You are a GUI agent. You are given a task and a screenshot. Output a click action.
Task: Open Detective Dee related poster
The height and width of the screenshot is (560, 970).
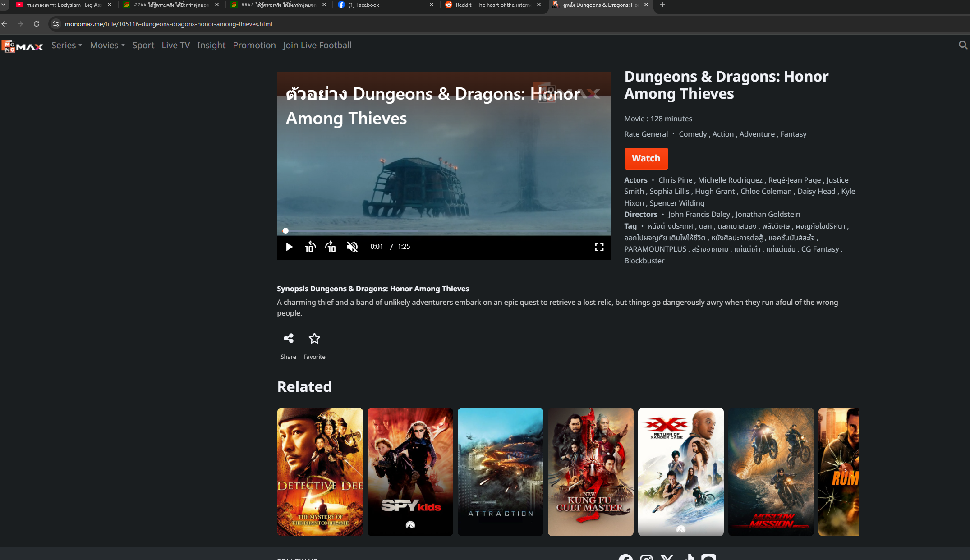click(x=320, y=472)
